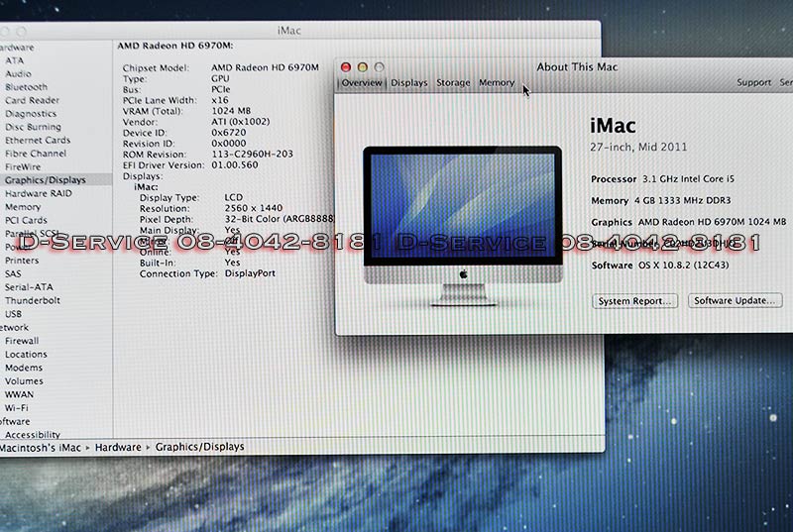Screen dimensions: 793x532
Task: Click the resolution value 2560 x 1440
Action: [254, 208]
